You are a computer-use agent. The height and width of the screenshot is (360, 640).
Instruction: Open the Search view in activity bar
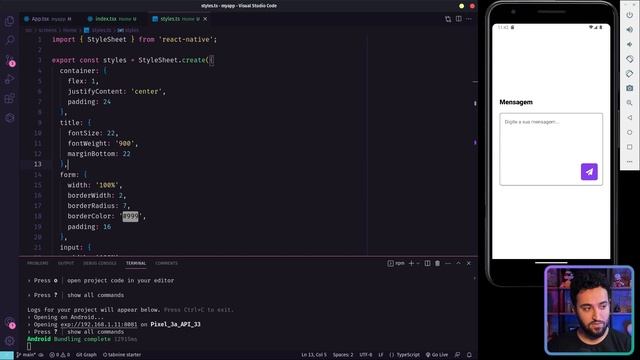[9, 40]
